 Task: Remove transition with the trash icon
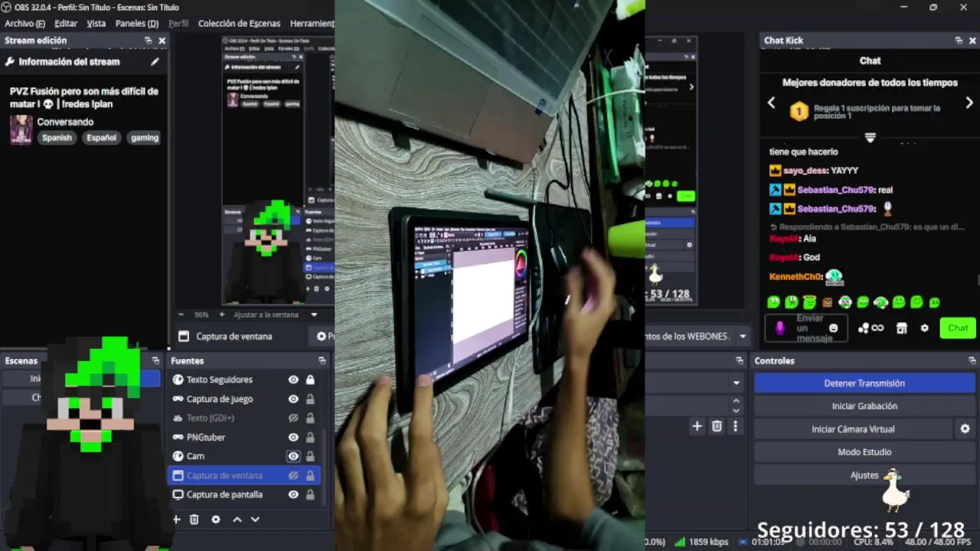[717, 426]
